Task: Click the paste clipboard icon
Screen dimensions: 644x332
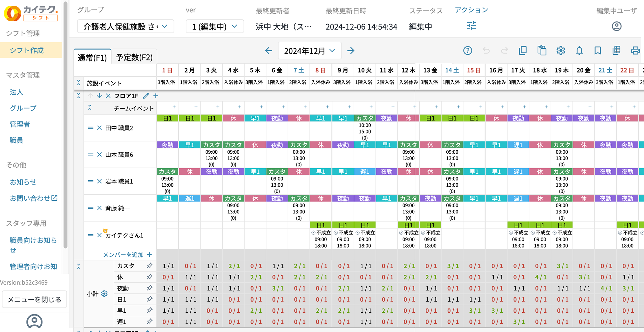Action: click(x=542, y=51)
